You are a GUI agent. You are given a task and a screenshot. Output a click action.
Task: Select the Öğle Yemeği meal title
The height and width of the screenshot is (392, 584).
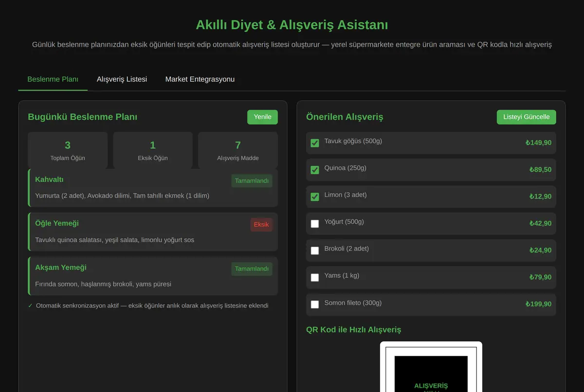(x=57, y=223)
